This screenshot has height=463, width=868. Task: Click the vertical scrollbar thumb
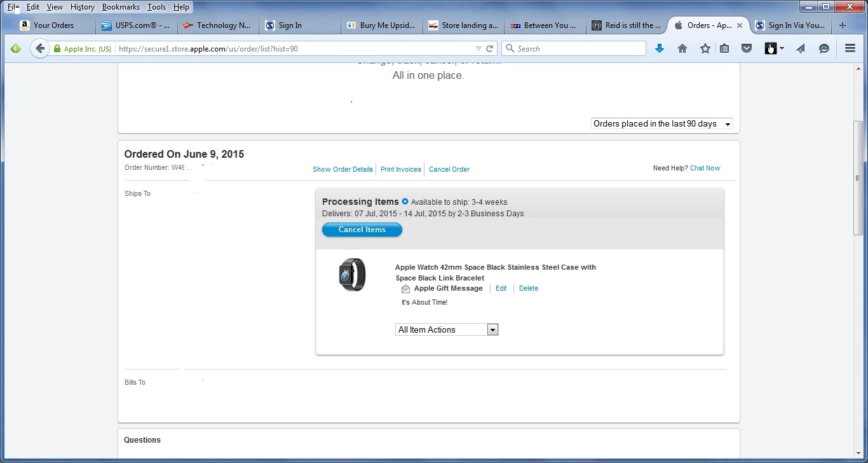(x=858, y=178)
